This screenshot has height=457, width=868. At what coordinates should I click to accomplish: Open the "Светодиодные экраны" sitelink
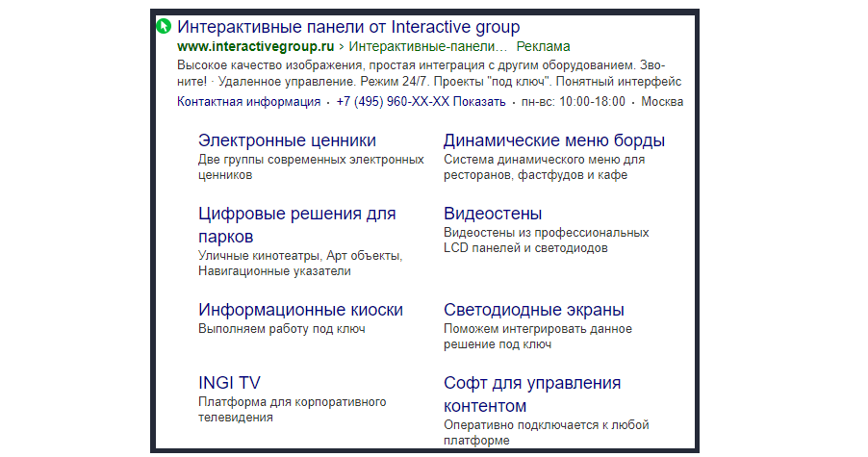pyautogui.click(x=534, y=310)
